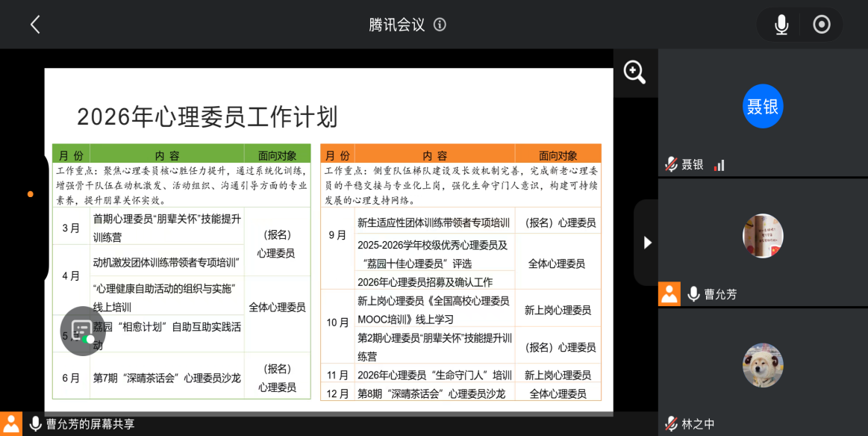The image size is (868, 436).
Task: Tap microphone icon next to 曹允芳 in panel
Action: [x=693, y=294]
